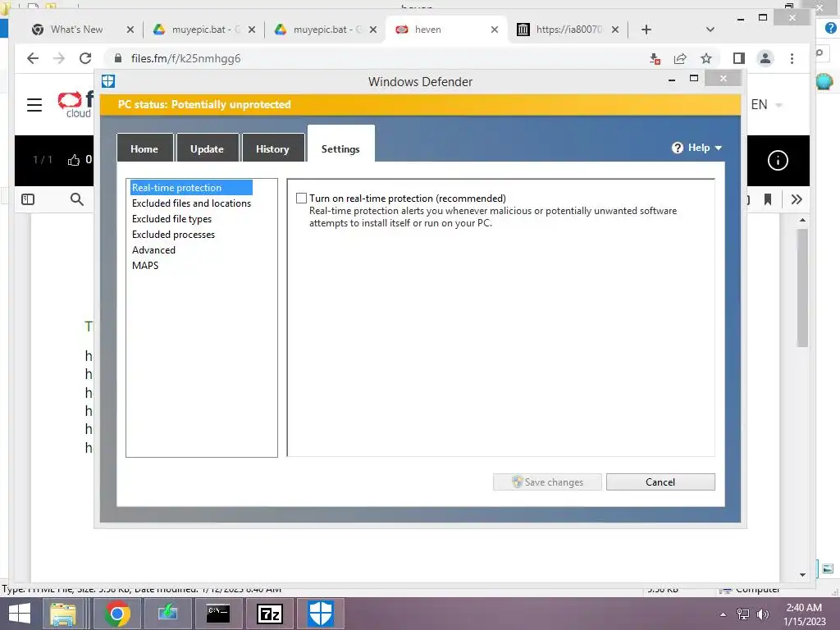Screen dimensions: 840x630
Task: Close the What's New tab
Action: tap(130, 30)
